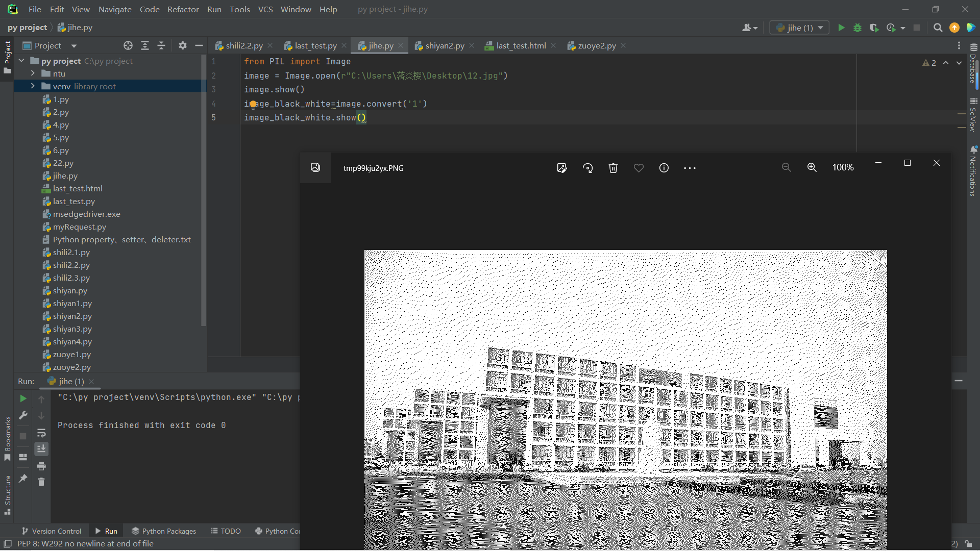This screenshot has height=551, width=980.
Task: Rotate the image in the photo viewer
Action: click(587, 168)
